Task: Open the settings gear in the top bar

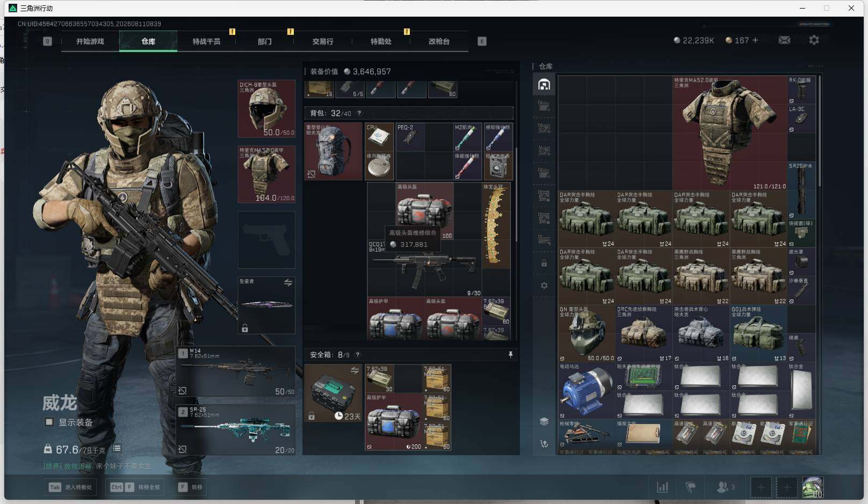Action: 814,40
